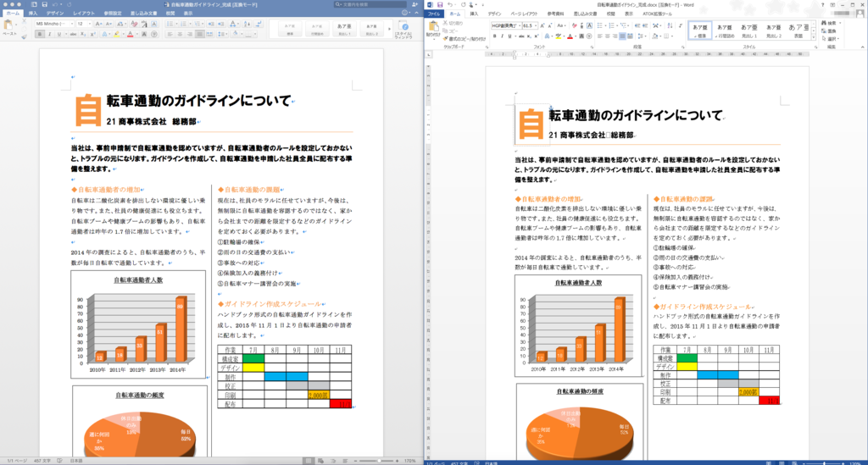Expand the Mac Word styles gallery arrow
The height and width of the screenshot is (465, 868).
point(389,30)
